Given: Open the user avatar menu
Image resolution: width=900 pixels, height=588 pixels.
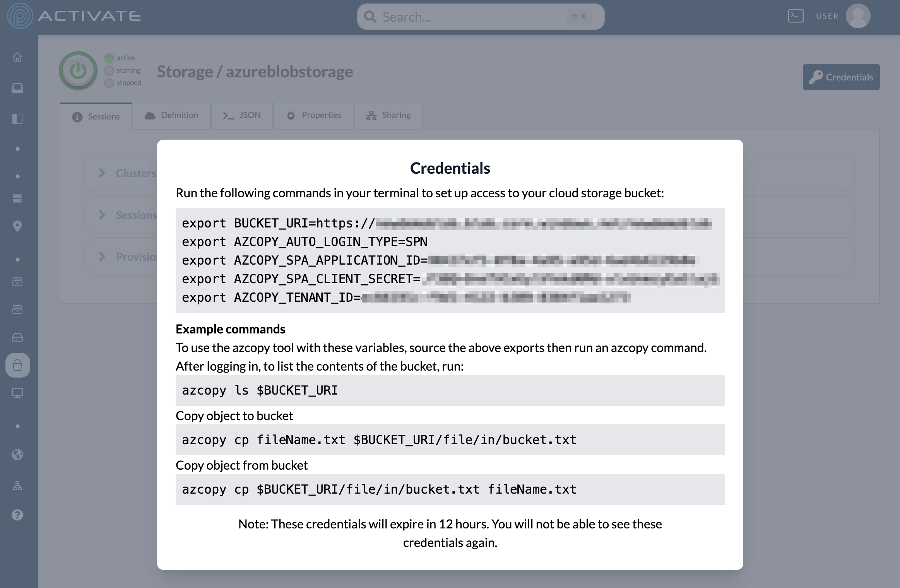Looking at the screenshot, I should (858, 16).
